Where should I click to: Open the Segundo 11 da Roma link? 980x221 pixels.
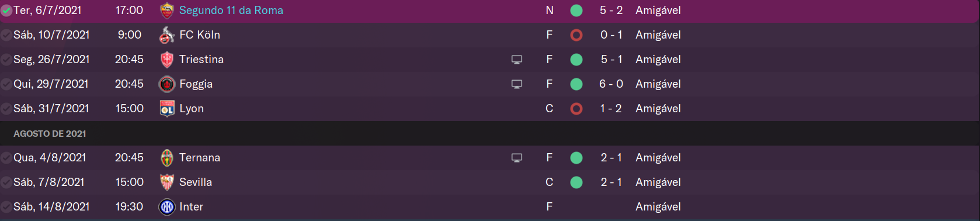pyautogui.click(x=231, y=11)
